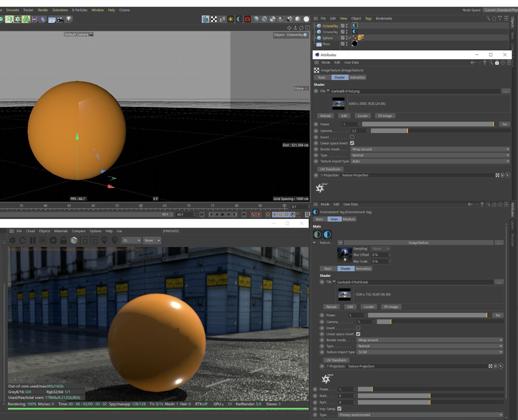Click the Tex button beside ImageTexture Power

coord(505,124)
